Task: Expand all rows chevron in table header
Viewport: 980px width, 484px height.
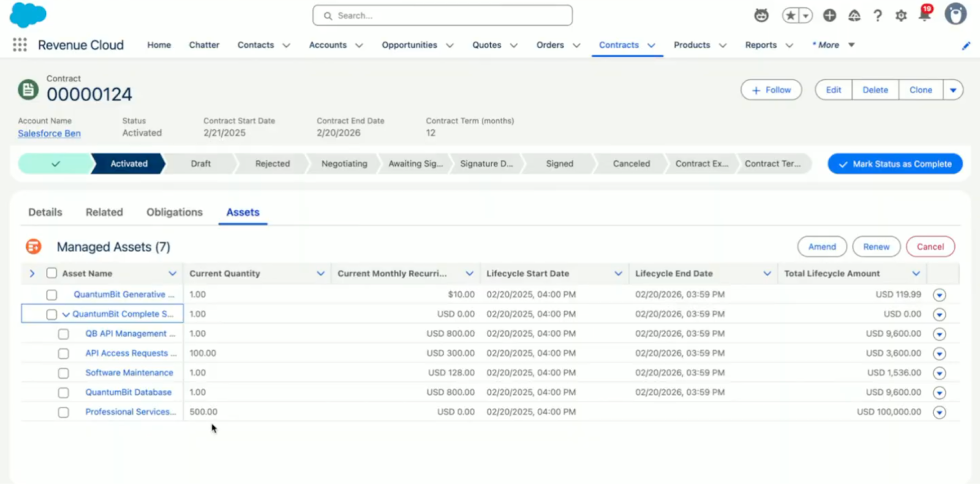Action: 32,274
